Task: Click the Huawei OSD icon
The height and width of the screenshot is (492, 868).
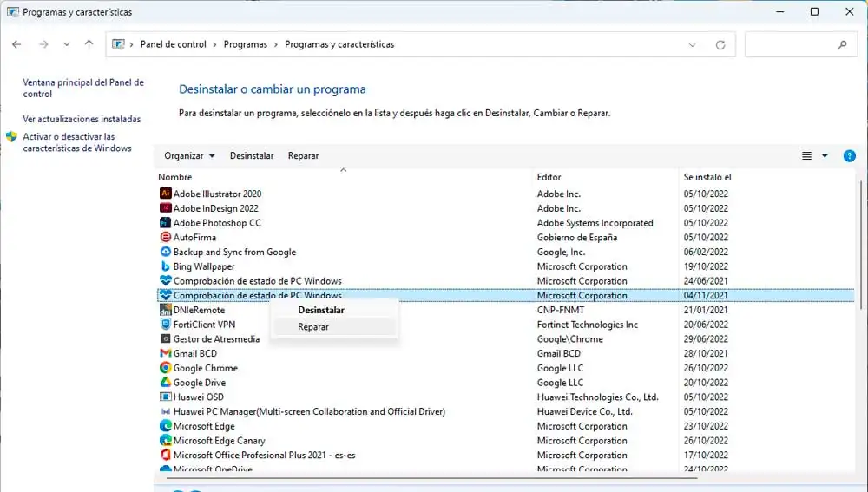Action: 165,397
